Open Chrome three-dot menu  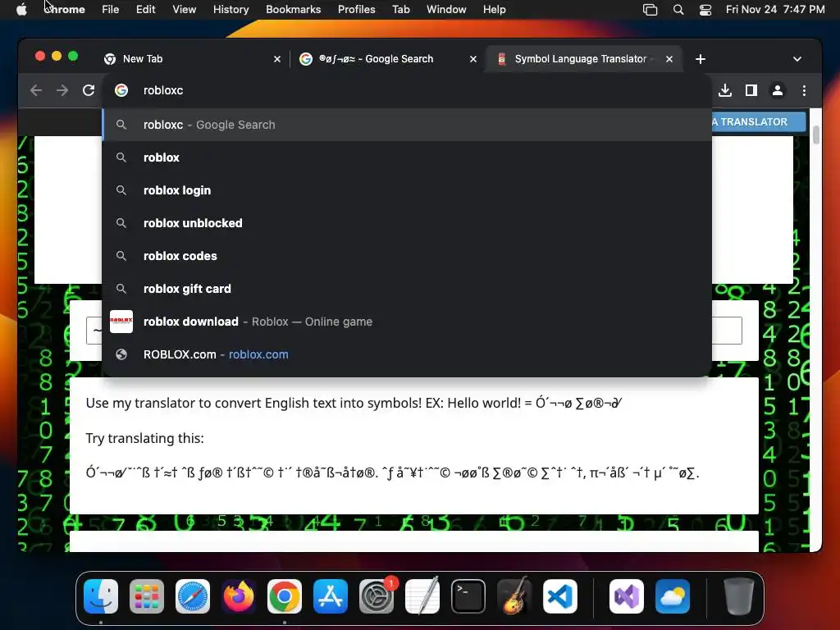pos(804,90)
